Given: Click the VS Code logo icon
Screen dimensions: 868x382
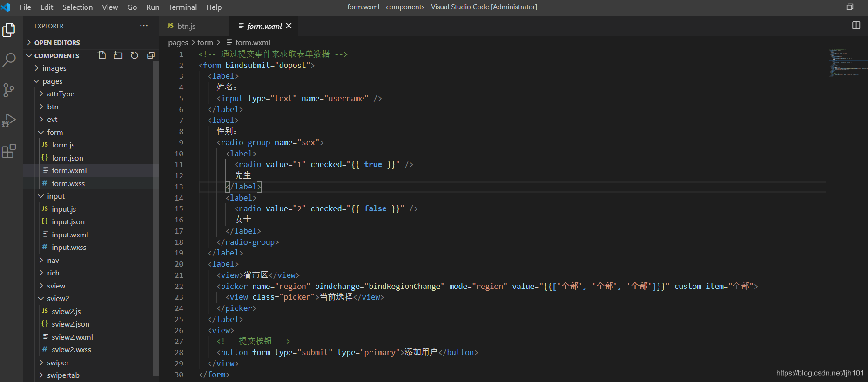Looking at the screenshot, I should click(x=6, y=7).
